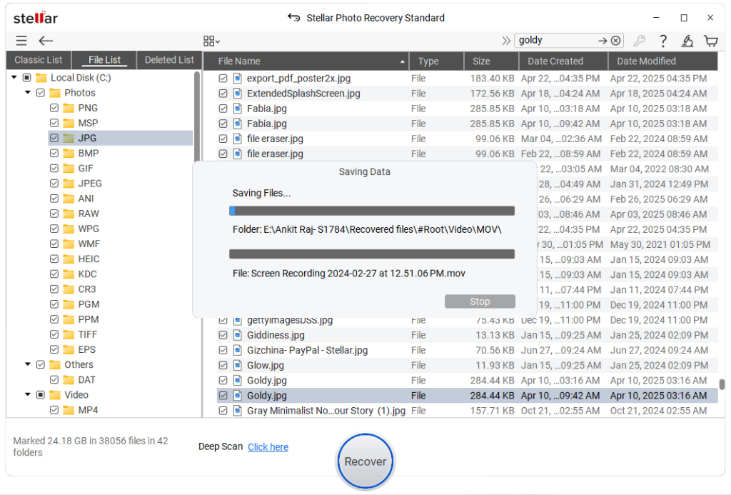The height and width of the screenshot is (495, 731).
Task: Click the Deep Scan 'Click here' link
Action: [268, 447]
